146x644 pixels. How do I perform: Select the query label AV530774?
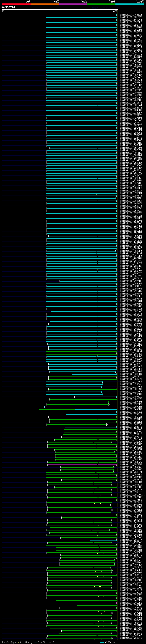click(8, 8)
